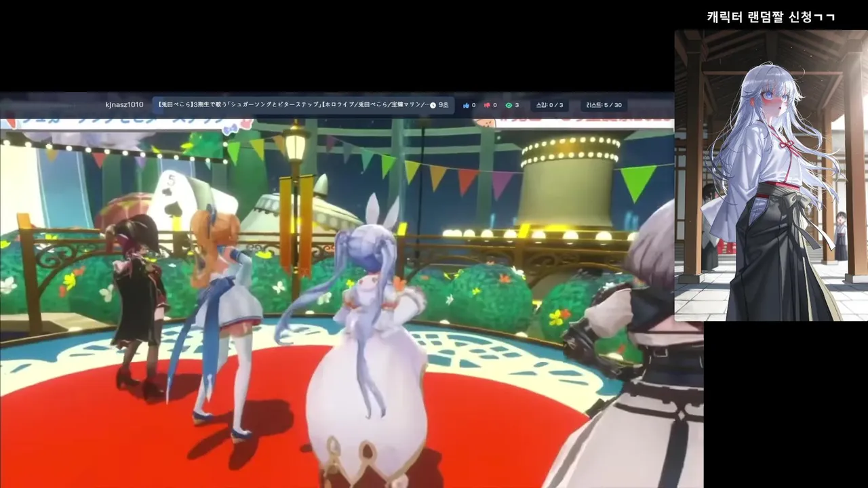Viewport: 868px width, 488px height.
Task: Click the 스킵: 0 / 3 skip counter
Action: [549, 105]
